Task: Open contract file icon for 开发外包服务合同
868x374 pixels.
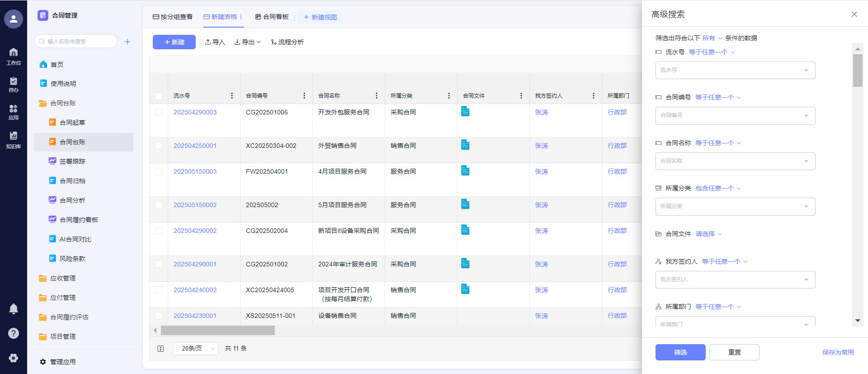Action: [x=465, y=111]
